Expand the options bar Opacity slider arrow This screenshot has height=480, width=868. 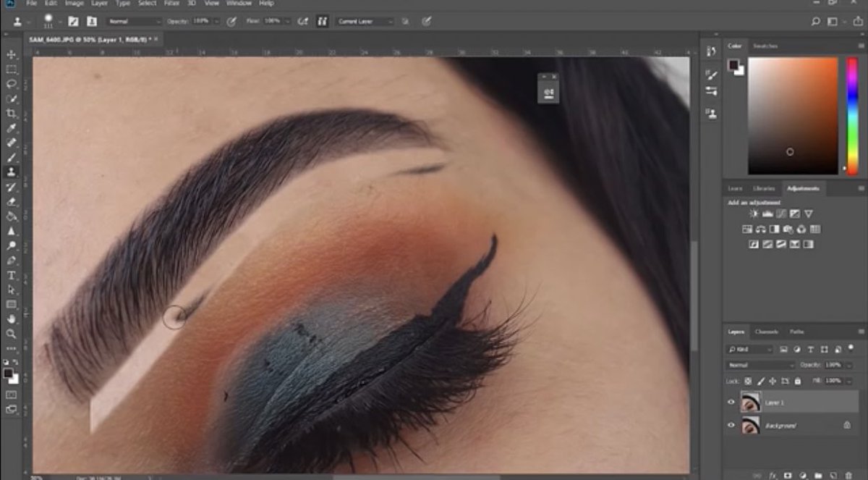click(216, 22)
